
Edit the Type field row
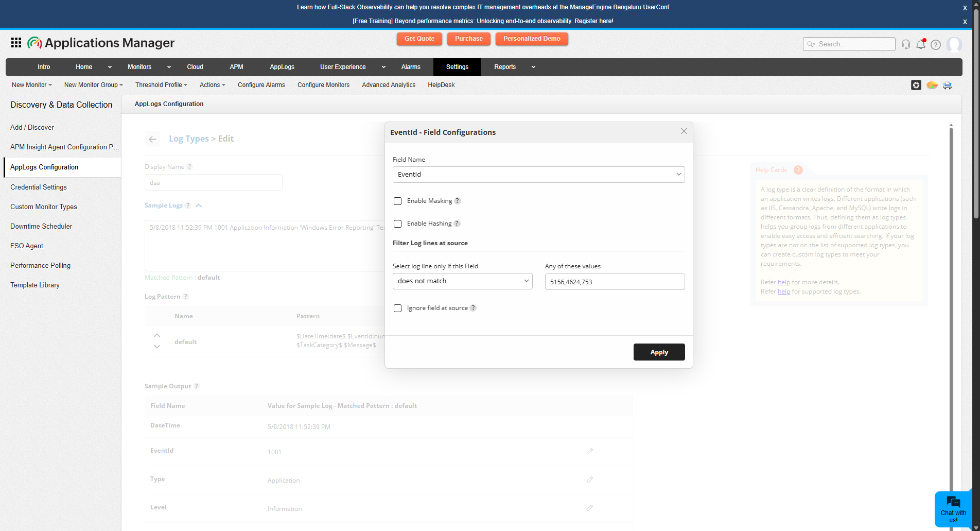[x=590, y=479]
